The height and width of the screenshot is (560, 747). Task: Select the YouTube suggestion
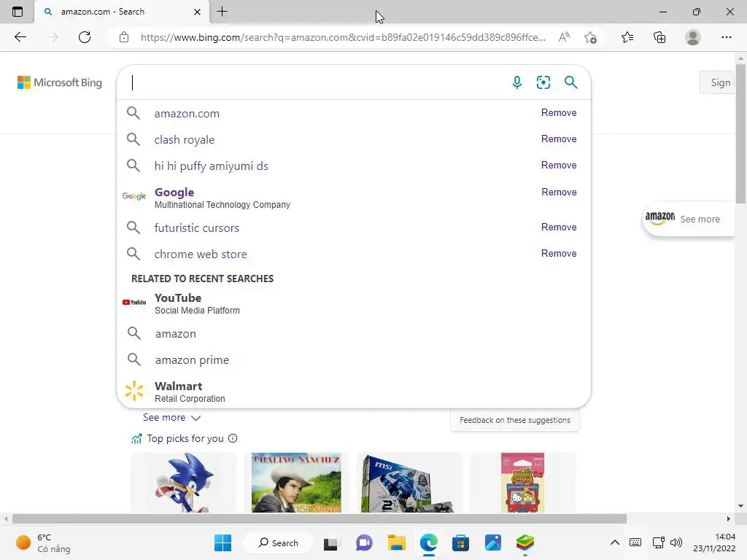(197, 303)
